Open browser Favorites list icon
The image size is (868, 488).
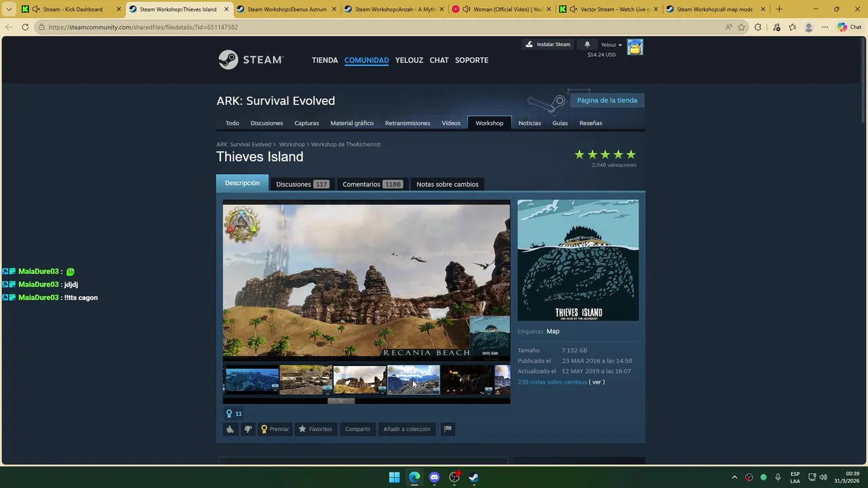coord(792,27)
